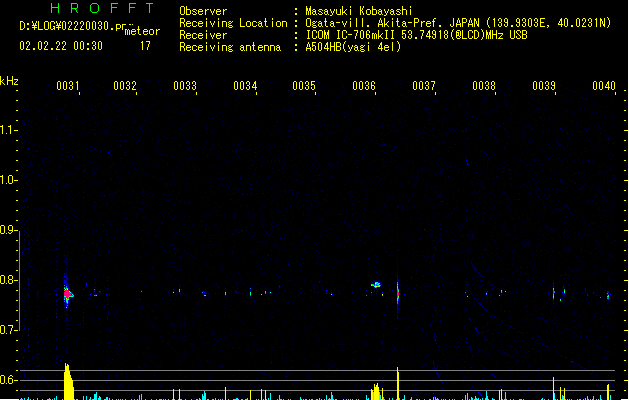Click the Receiving antenna label
Viewport: 629px width, 400px height.
click(x=230, y=47)
